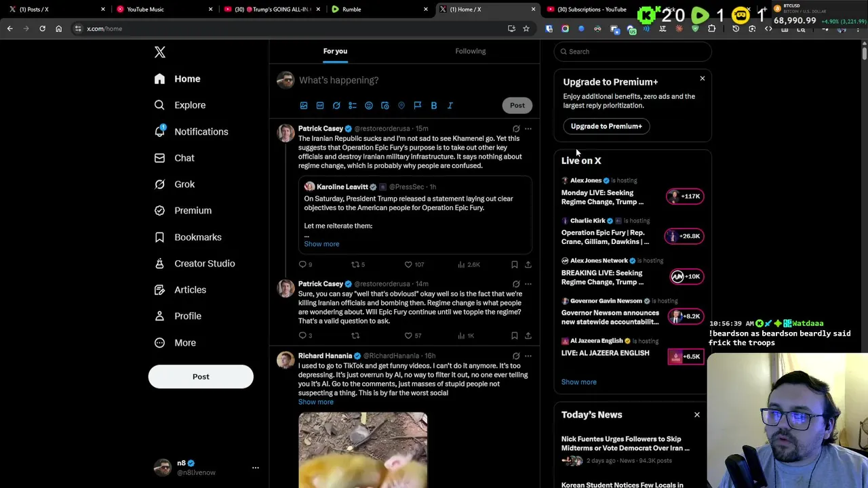Click the white Post button in sidebar

(x=201, y=377)
